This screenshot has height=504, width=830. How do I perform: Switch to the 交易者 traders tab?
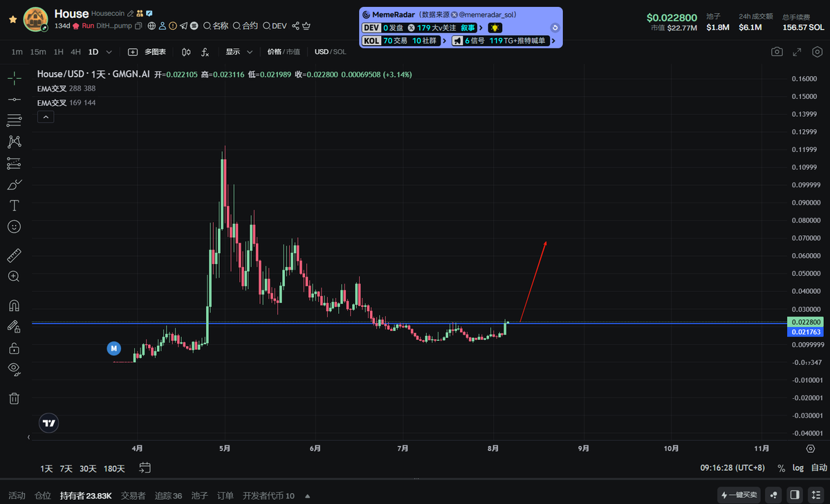coord(133,496)
